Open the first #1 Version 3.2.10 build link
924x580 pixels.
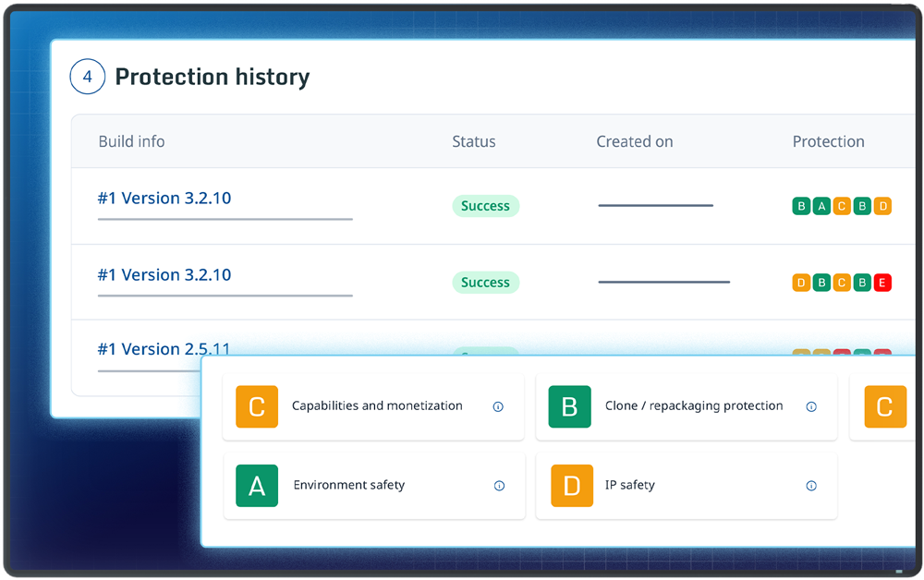click(164, 198)
